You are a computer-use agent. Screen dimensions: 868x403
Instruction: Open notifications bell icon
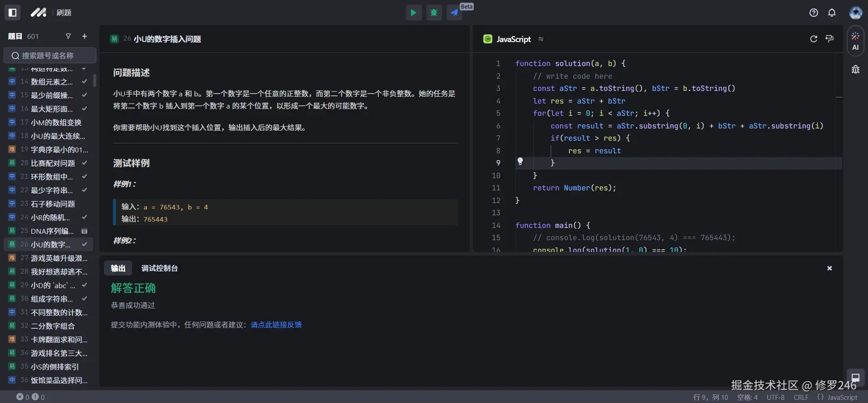(x=832, y=13)
